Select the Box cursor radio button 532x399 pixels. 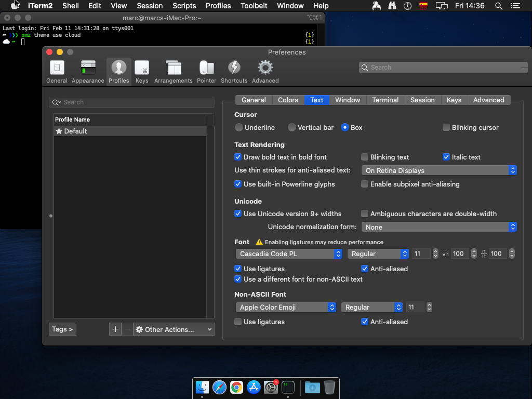(345, 127)
